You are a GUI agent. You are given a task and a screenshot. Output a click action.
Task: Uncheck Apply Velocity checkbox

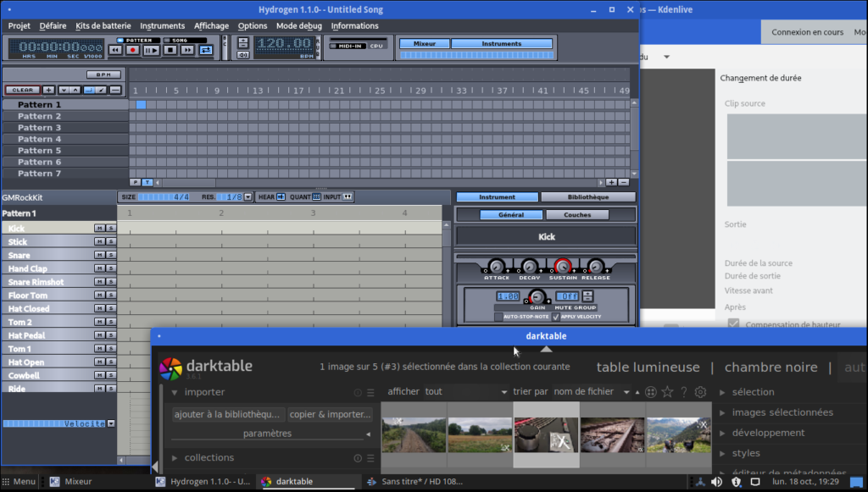(x=556, y=317)
